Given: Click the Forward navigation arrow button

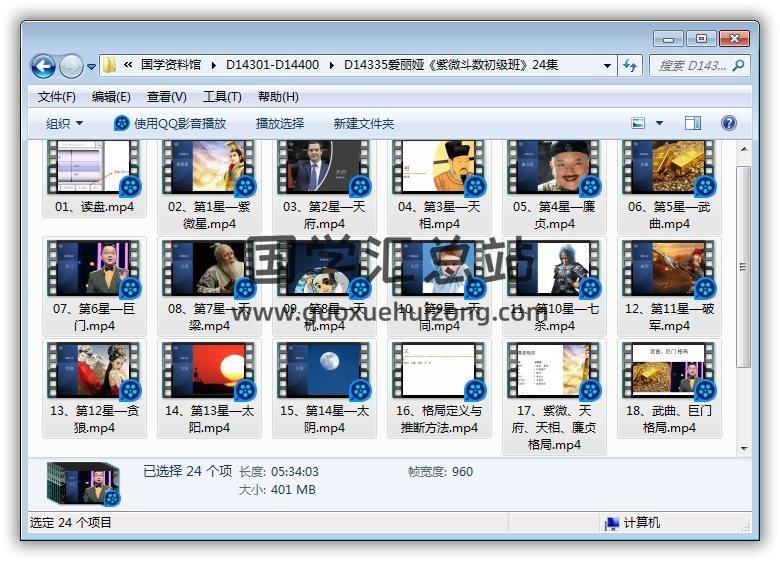Looking at the screenshot, I should pyautogui.click(x=71, y=67).
